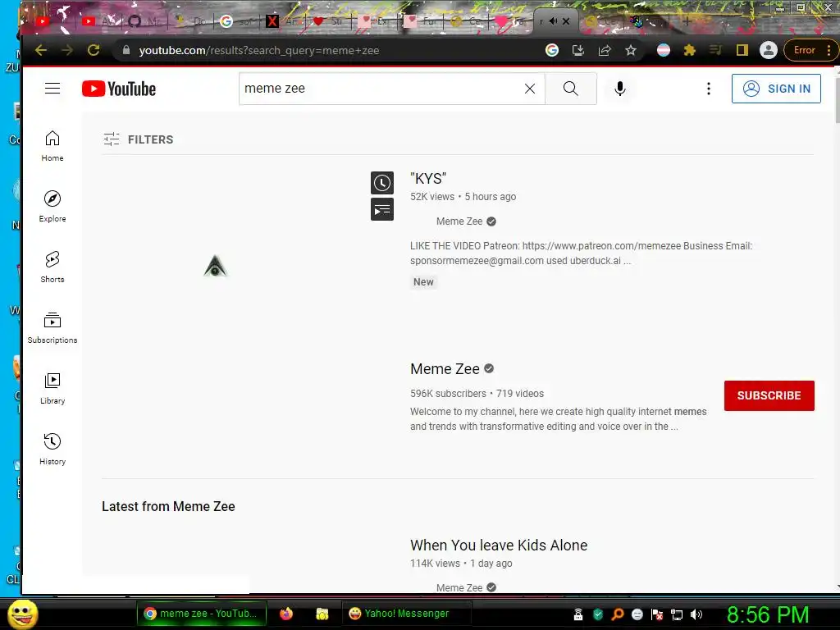Open media control toolbar icon
840x630 pixels.
715,50
